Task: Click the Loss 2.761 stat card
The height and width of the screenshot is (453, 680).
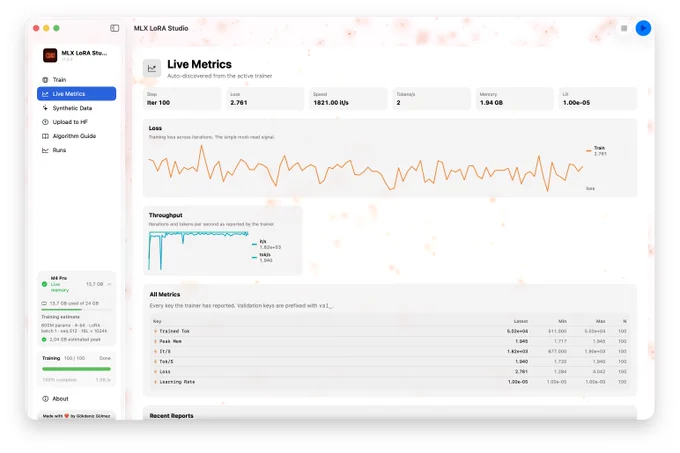Action: click(x=265, y=99)
